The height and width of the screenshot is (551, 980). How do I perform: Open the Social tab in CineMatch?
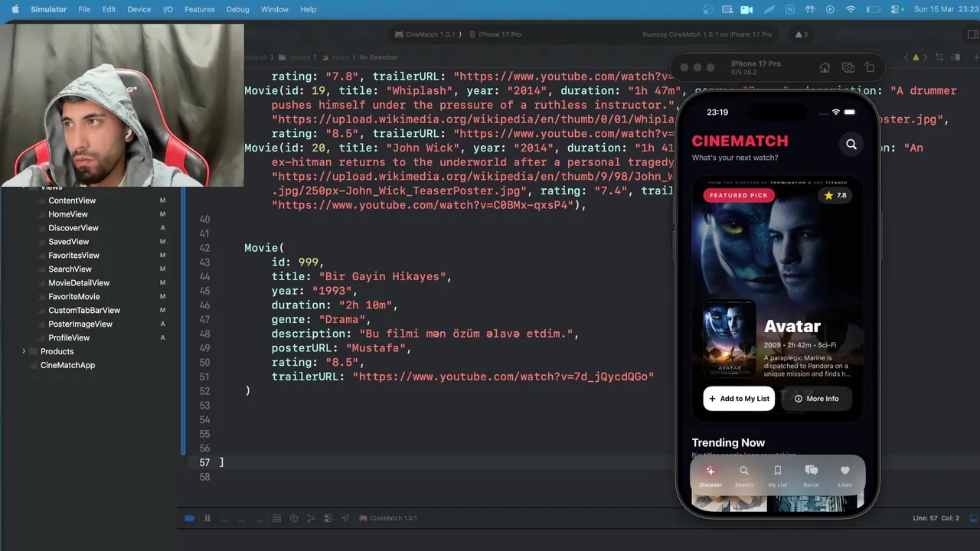point(811,476)
